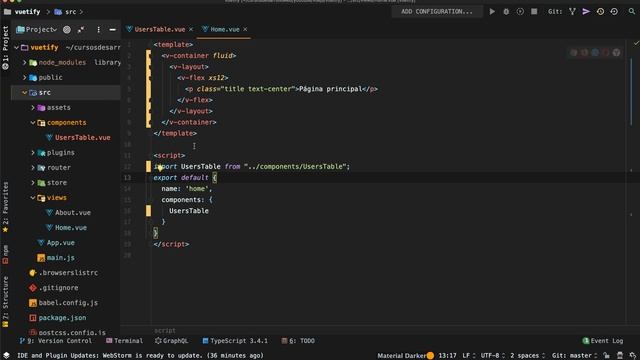The image size is (640, 360).
Task: Open the Terminal tool window
Action: [x=124, y=341]
